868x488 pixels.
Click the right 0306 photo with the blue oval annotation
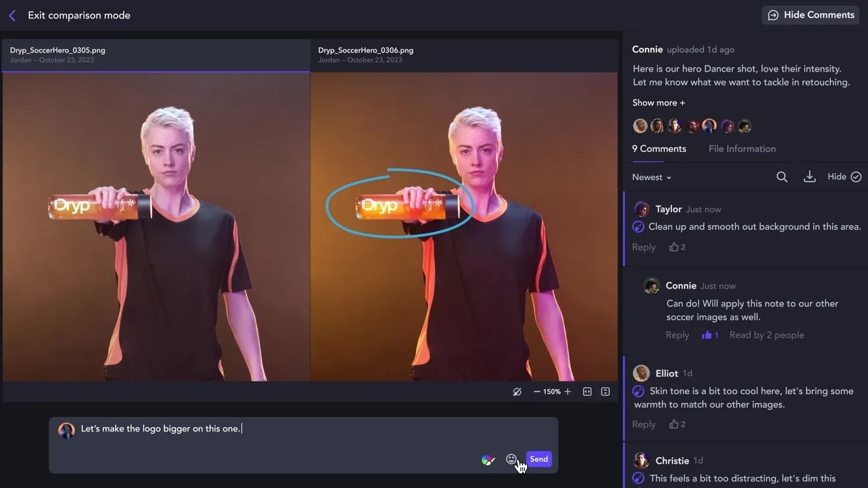(464, 227)
